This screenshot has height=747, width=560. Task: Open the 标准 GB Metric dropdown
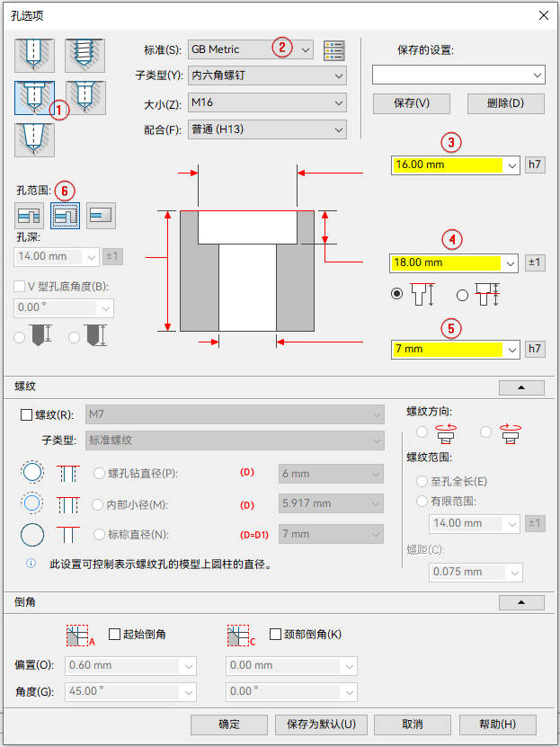[x=251, y=49]
